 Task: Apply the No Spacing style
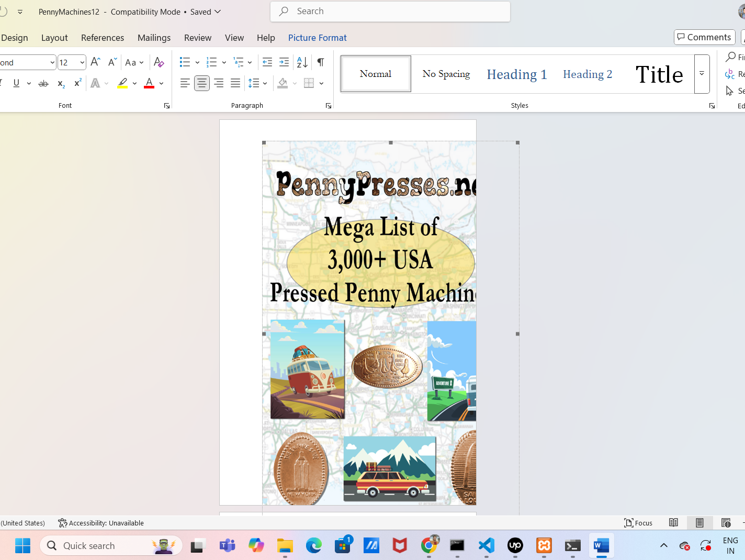click(x=446, y=74)
